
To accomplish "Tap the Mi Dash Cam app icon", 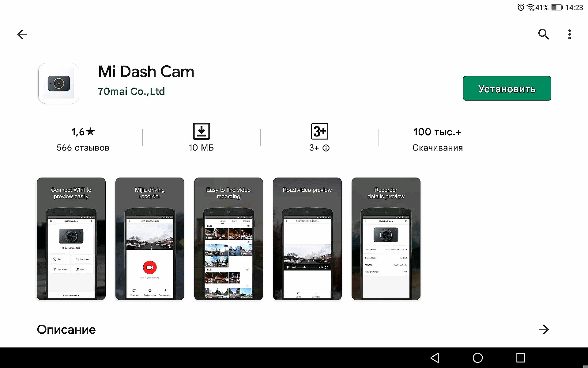I will click(59, 83).
